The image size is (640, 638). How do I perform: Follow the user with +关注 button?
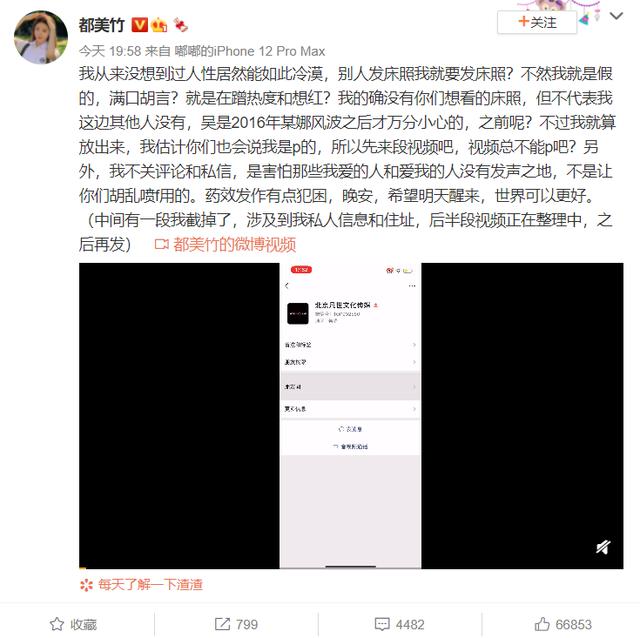tap(537, 22)
